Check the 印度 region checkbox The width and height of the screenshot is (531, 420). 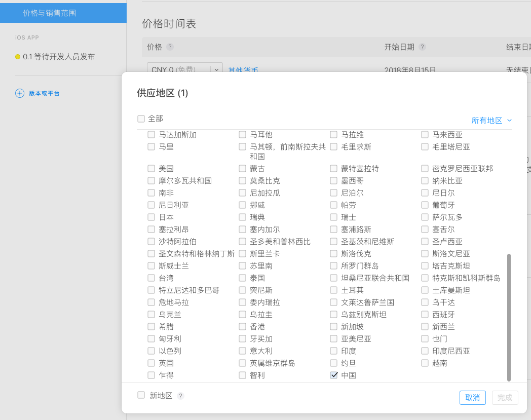click(333, 351)
